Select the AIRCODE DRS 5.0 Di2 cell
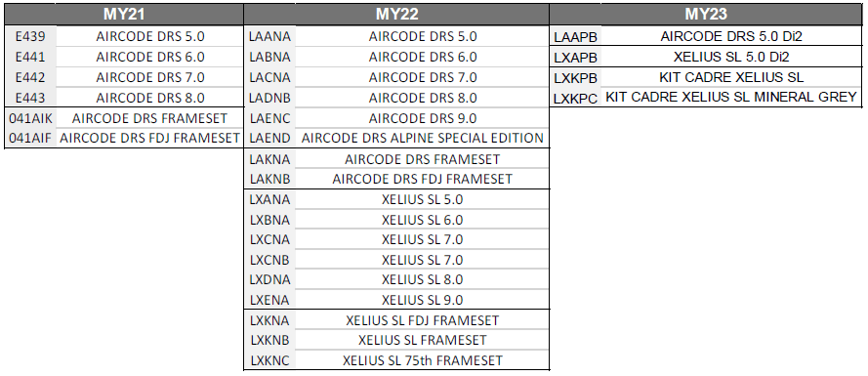Viewport: 868px width, 376px height. [x=731, y=36]
